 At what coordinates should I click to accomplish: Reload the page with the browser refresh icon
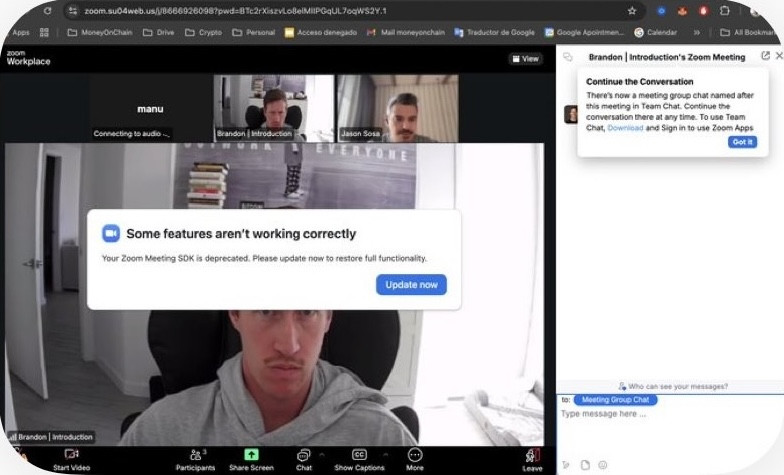47,10
